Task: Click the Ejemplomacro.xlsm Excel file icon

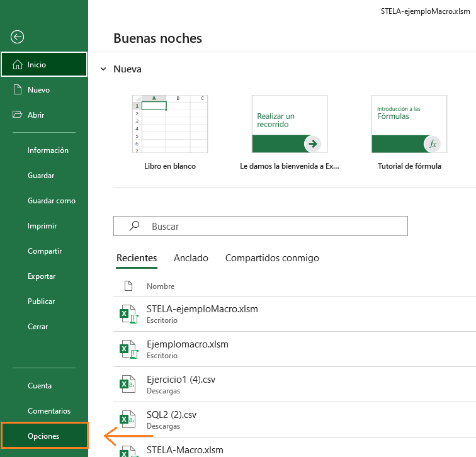Action: pyautogui.click(x=128, y=349)
